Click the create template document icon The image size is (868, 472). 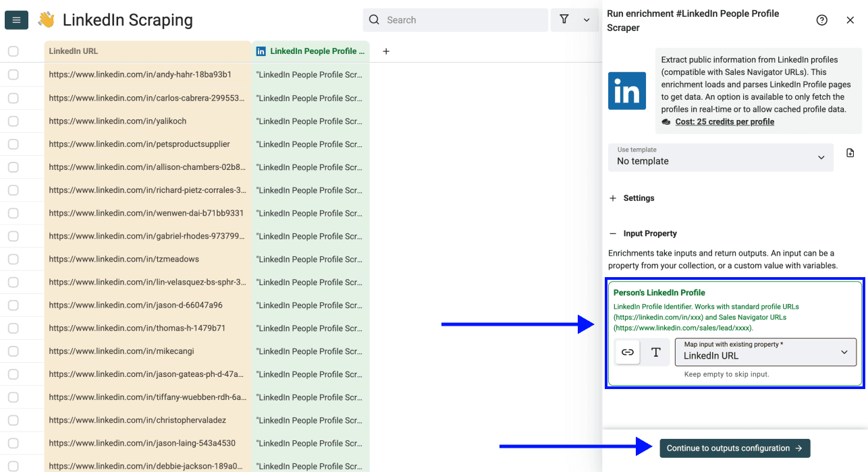click(x=850, y=153)
